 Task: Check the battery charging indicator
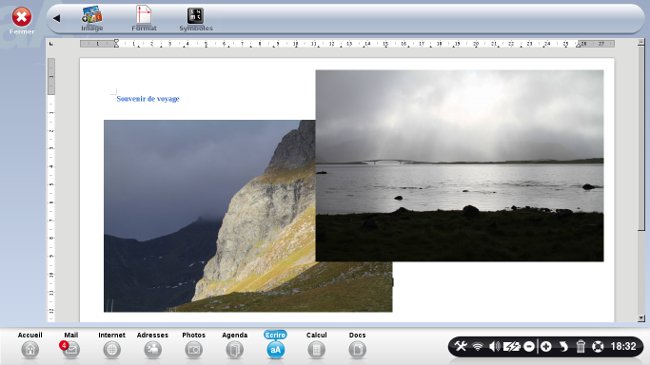511,346
